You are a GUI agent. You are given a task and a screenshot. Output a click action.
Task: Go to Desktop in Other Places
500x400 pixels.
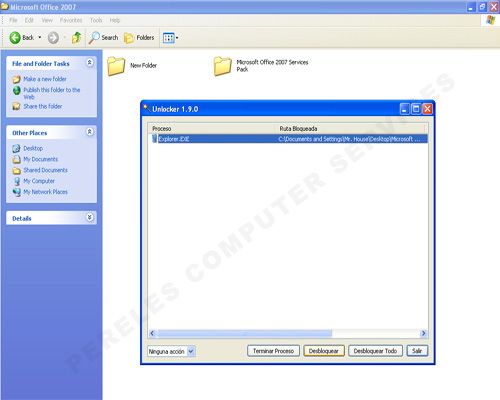33,148
